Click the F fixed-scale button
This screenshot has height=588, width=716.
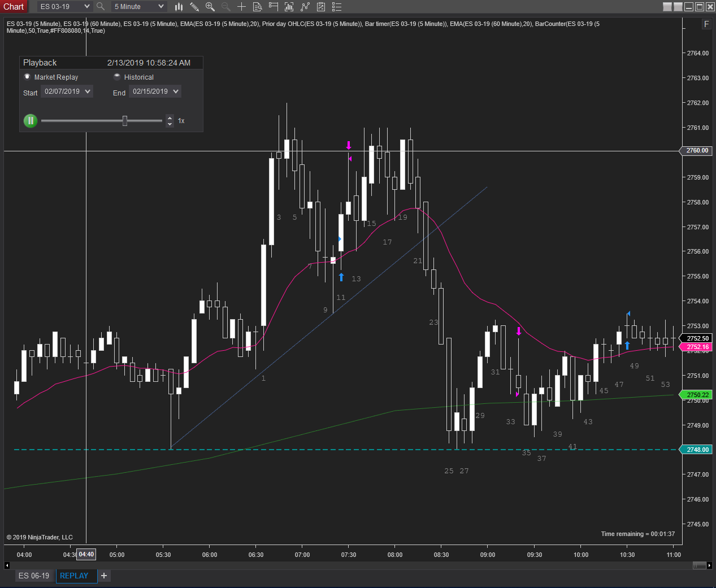706,24
